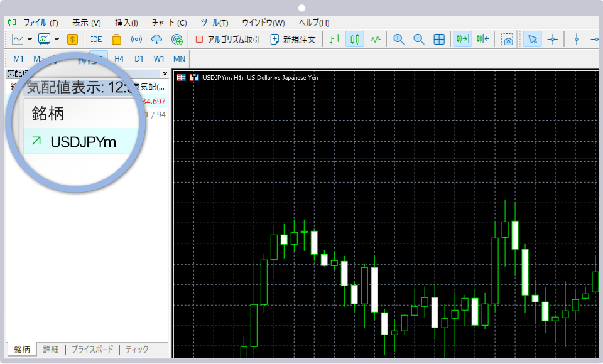This screenshot has width=603, height=364.
Task: Toggle auto scroll to latest bar
Action: click(x=463, y=39)
